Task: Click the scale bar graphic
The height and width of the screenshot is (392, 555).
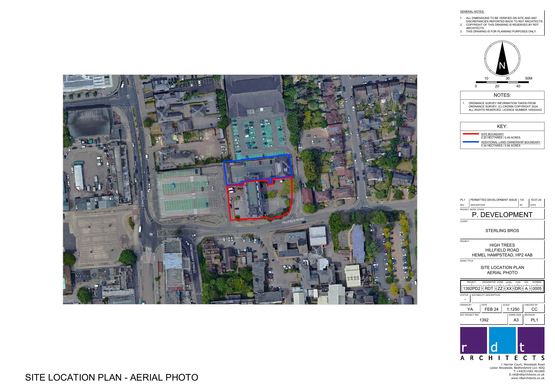Action: tap(502, 82)
